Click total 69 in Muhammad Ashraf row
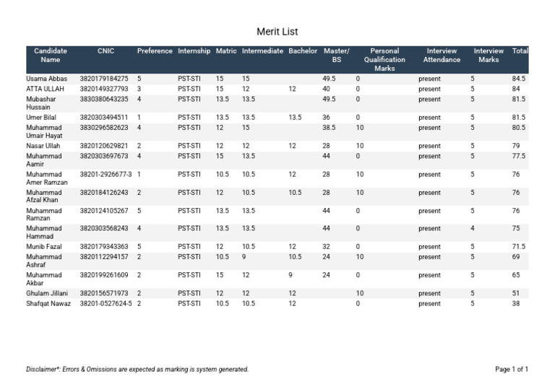The image size is (555, 392). click(x=516, y=257)
